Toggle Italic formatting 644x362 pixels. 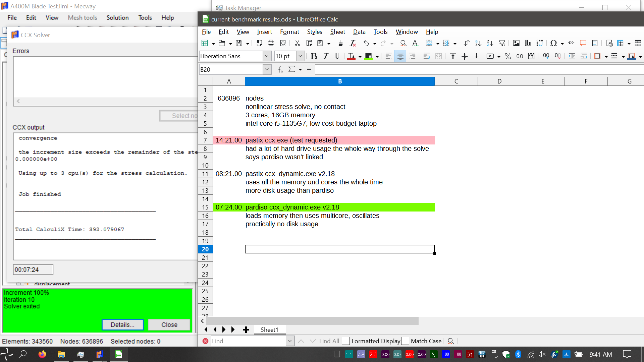[326, 56]
